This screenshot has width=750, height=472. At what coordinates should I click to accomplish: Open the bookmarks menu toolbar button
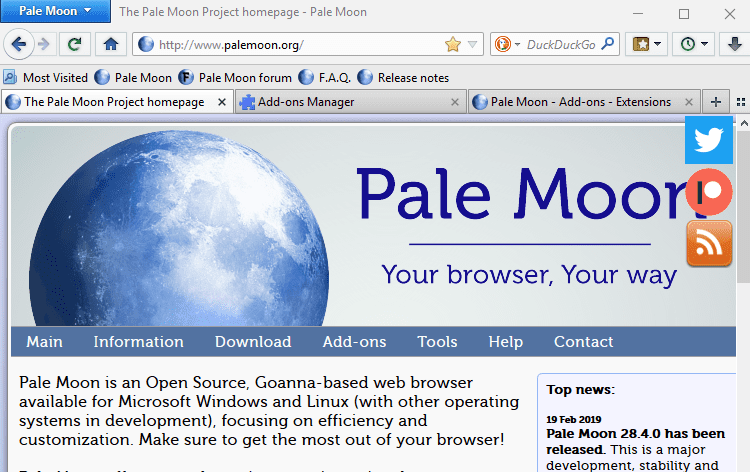(646, 44)
